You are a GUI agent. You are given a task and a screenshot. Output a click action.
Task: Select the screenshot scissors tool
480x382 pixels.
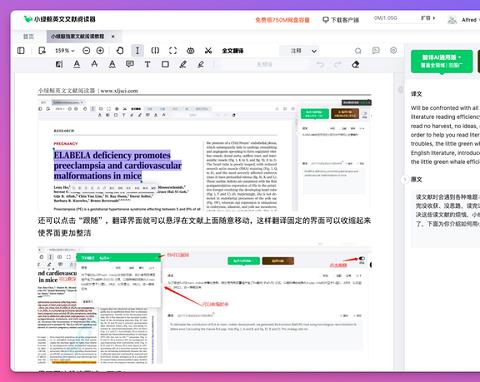coord(208,51)
